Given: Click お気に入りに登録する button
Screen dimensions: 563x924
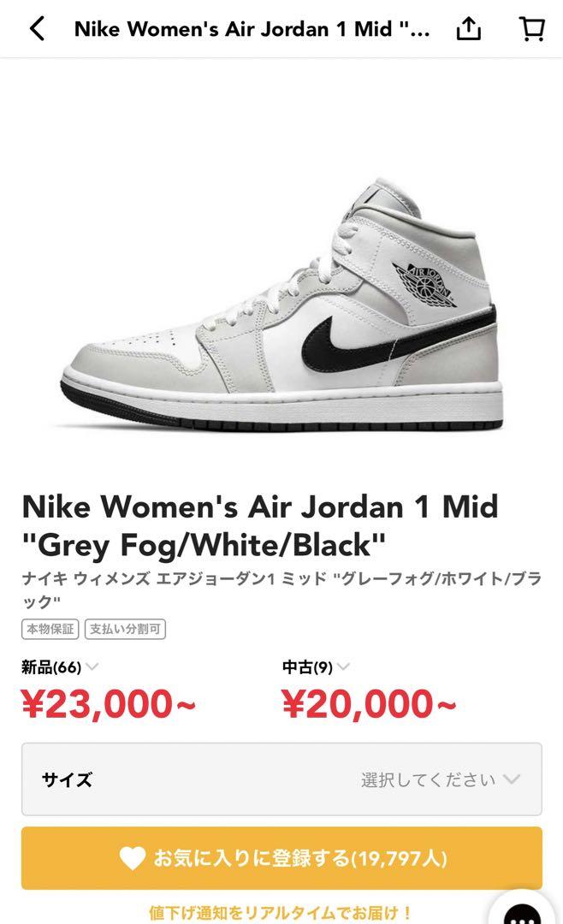Looking at the screenshot, I should 281,858.
